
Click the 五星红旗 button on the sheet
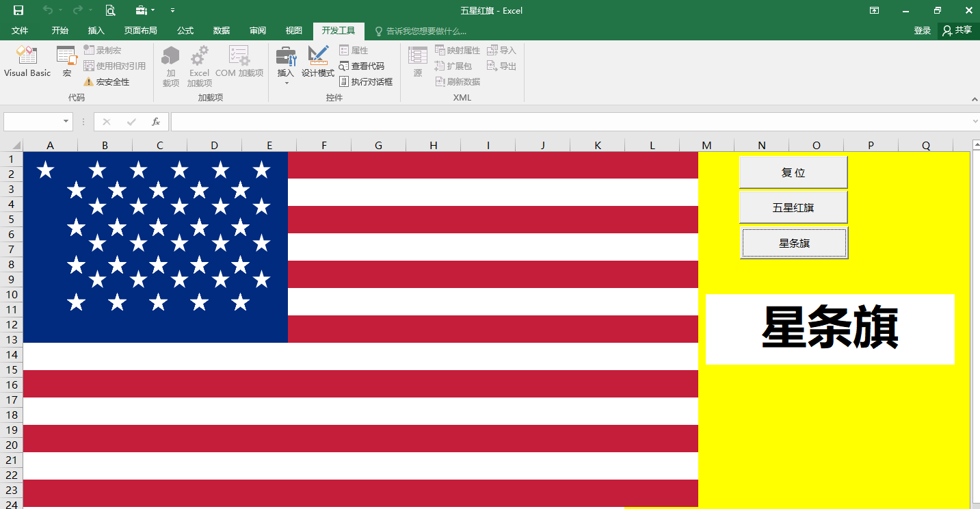click(793, 207)
